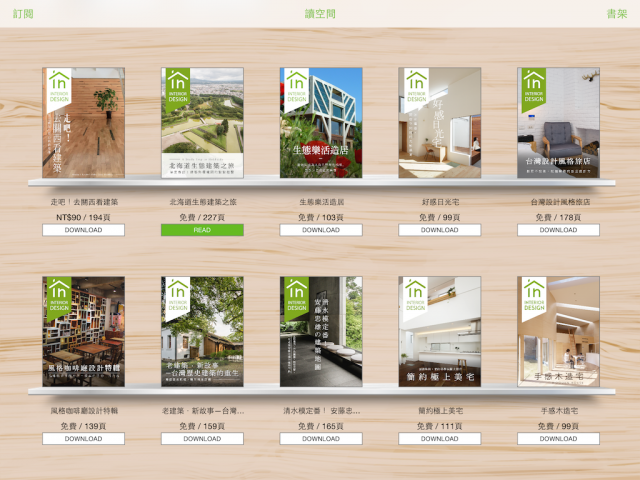Click the title text 走吧！去關西看建築

tap(84, 202)
